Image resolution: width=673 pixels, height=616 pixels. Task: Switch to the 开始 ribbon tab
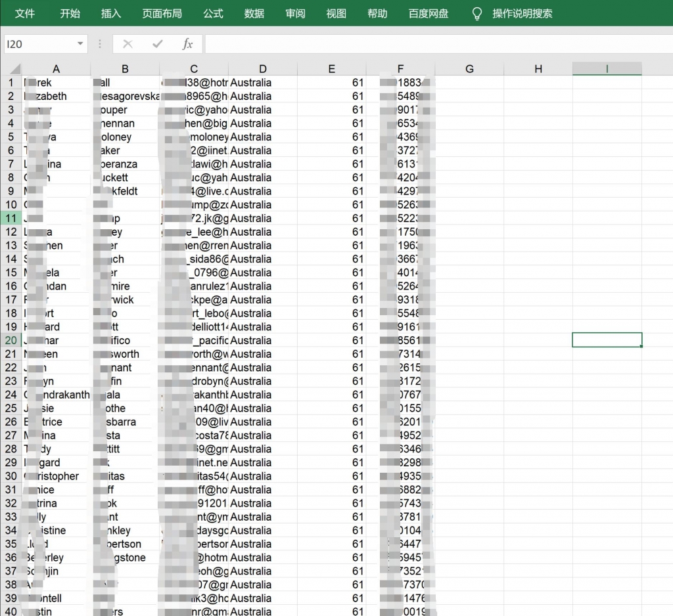pyautogui.click(x=70, y=14)
